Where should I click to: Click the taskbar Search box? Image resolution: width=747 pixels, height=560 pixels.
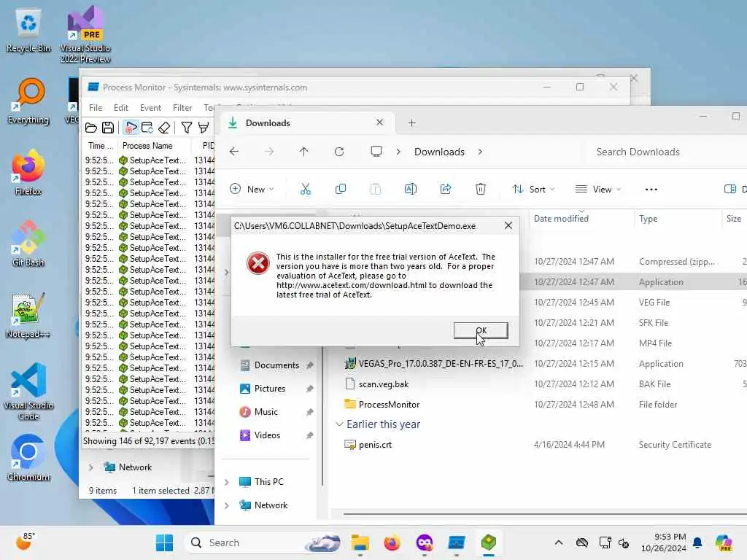coord(264,542)
